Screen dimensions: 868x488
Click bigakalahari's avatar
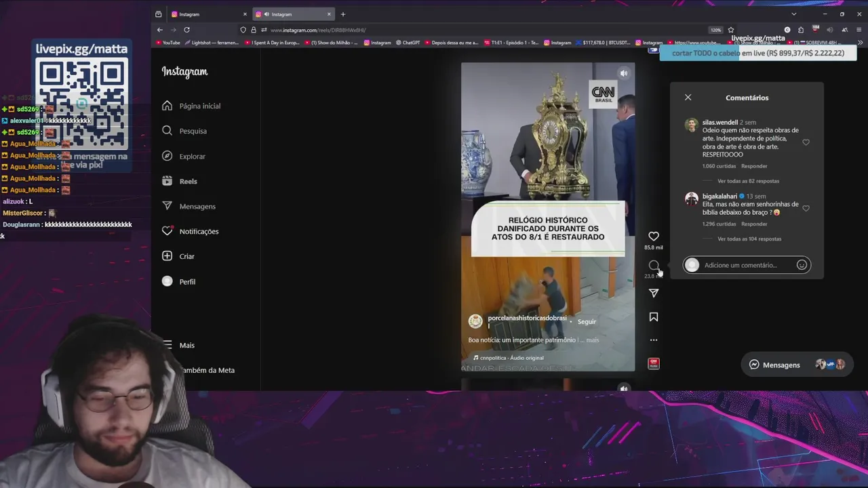click(x=691, y=199)
